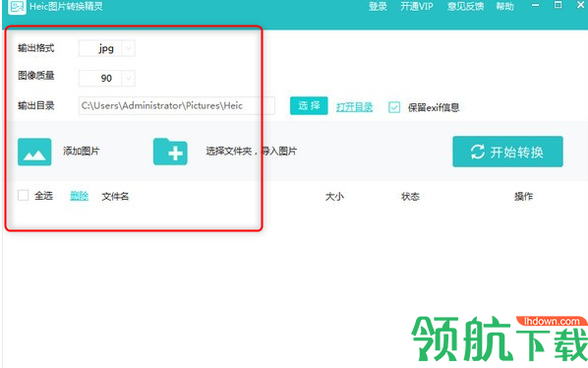Open the 图像质量 90 dropdown
Image resolution: width=588 pixels, height=368 pixels.
107,78
